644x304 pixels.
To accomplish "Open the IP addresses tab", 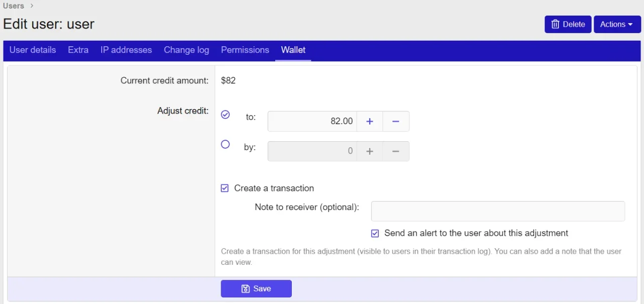I will click(126, 50).
